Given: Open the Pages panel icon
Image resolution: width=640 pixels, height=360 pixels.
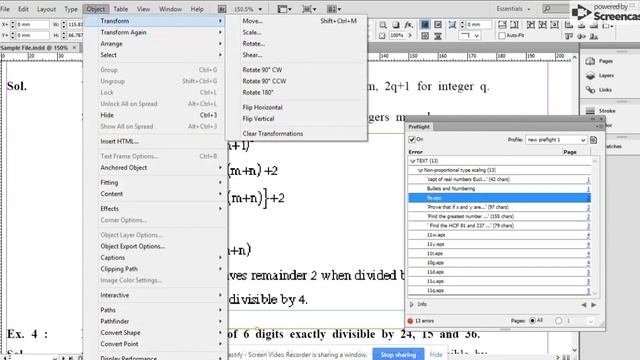Looking at the screenshot, I should click(590, 61).
